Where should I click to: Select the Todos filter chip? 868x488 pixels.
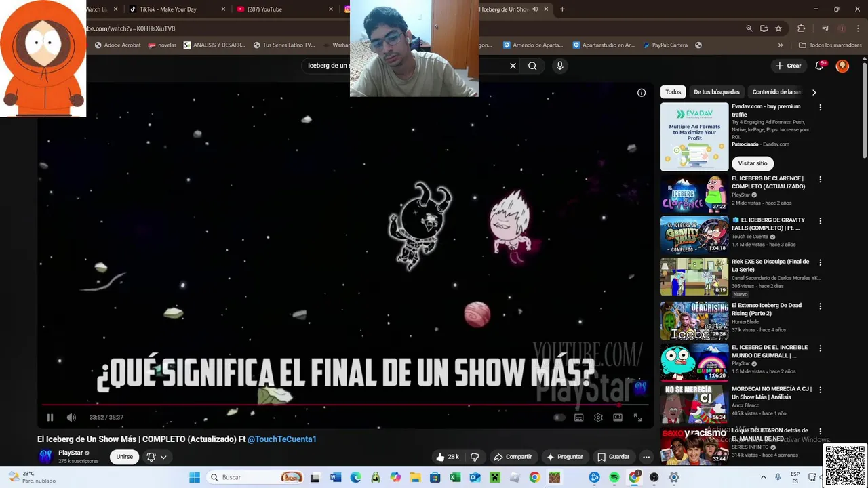point(673,92)
